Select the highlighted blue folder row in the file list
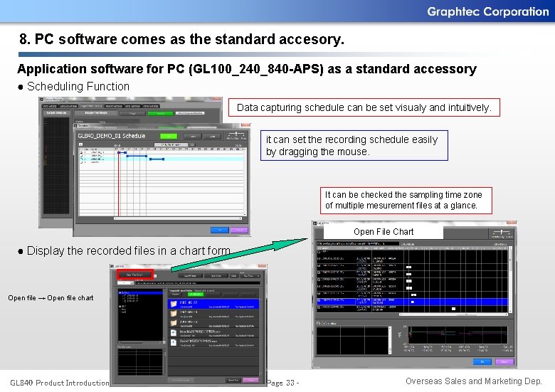The width and height of the screenshot is (555, 392). pyautogui.click(x=213, y=304)
